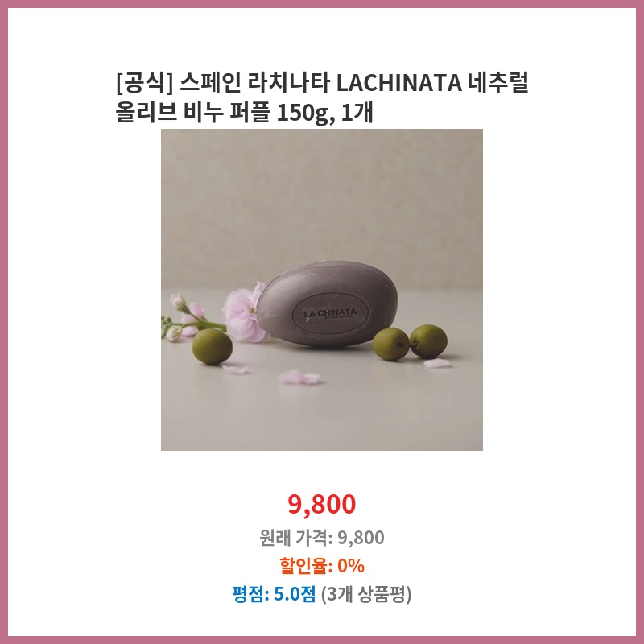The image size is (644, 644).
Task: Click the engraved LA CHINATA logo on soap
Action: pos(330,314)
